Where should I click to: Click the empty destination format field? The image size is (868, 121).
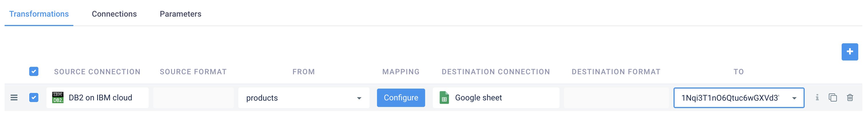coord(616,98)
